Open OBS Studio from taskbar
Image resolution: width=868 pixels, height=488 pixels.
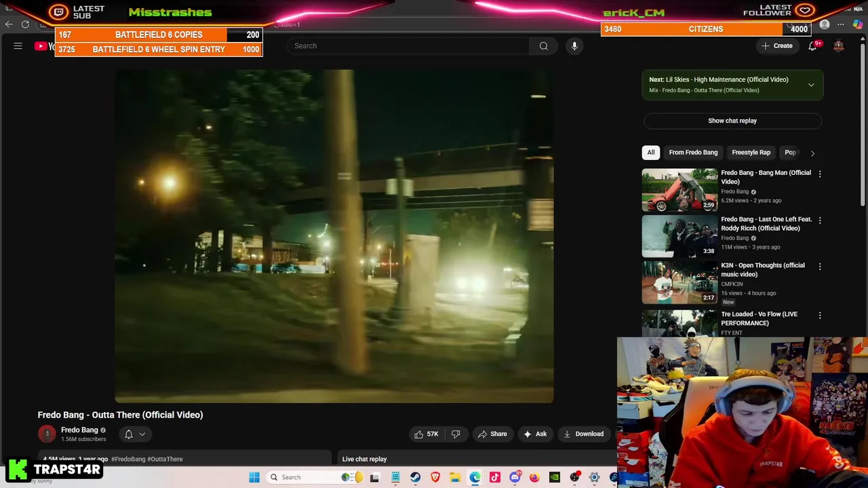click(574, 477)
